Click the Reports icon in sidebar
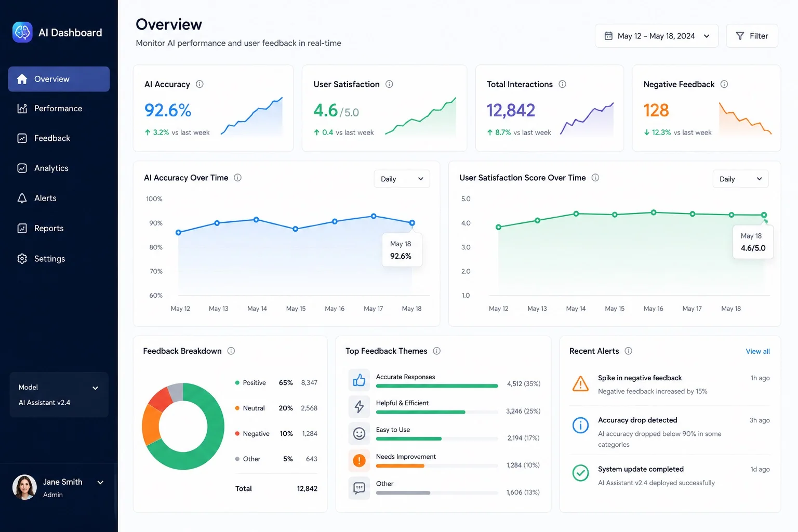 [x=22, y=229]
